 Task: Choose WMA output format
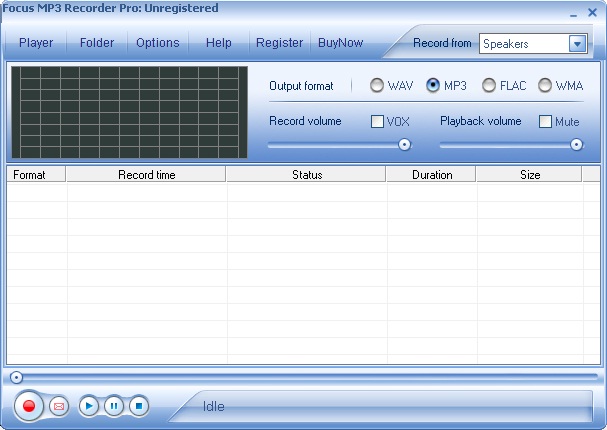coord(545,86)
